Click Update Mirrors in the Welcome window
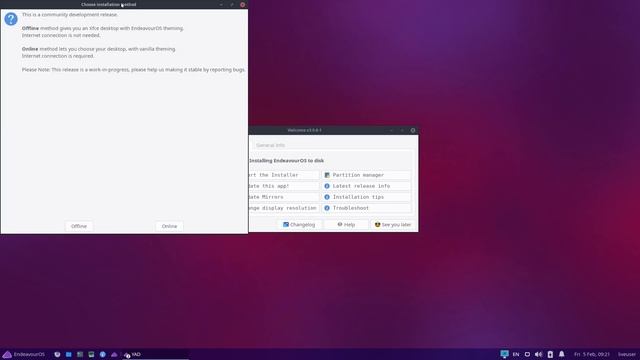The width and height of the screenshot is (640, 360). (x=284, y=197)
